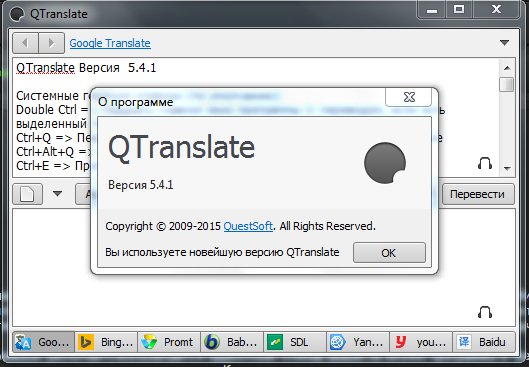Open the Google Translate link
The height and width of the screenshot is (367, 529).
(110, 43)
